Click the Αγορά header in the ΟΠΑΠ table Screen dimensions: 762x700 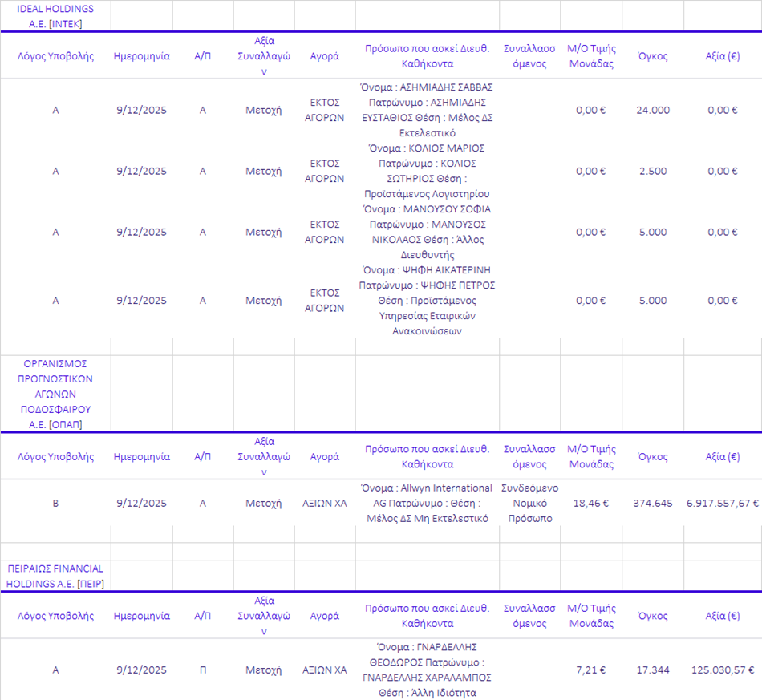[x=324, y=456]
